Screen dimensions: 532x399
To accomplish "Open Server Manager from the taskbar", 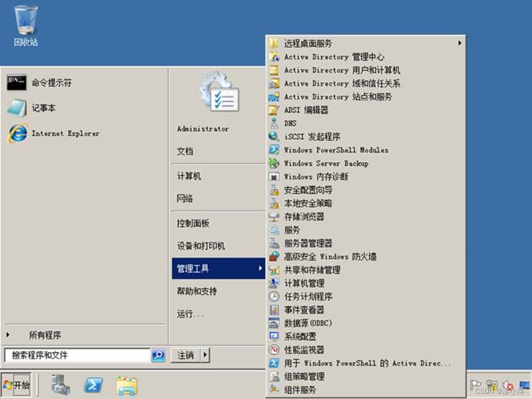I will pos(61,385).
